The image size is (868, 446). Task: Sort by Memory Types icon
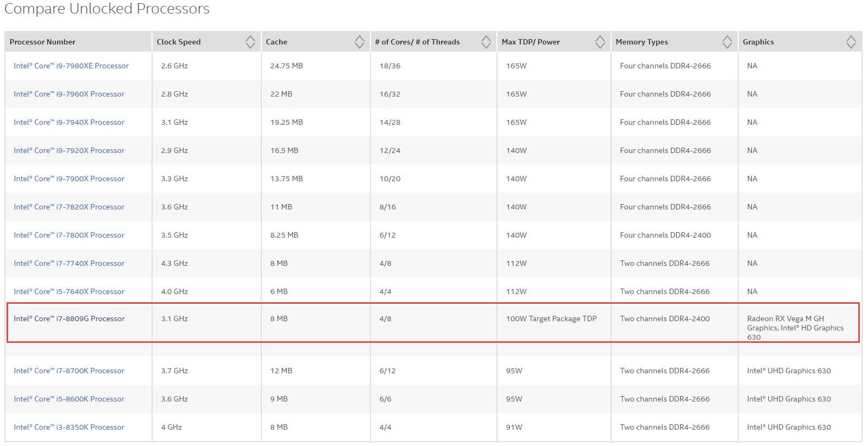727,42
